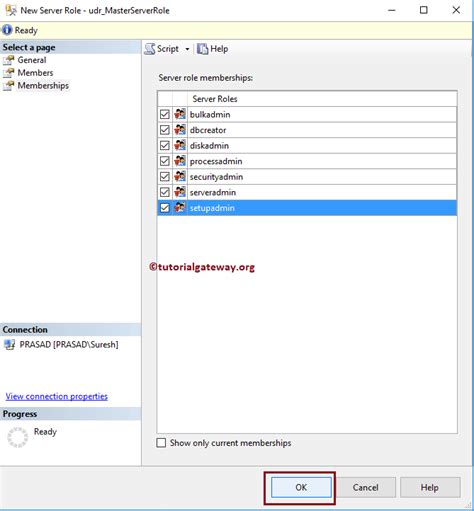Image resolution: width=474 pixels, height=511 pixels.
Task: Select the processadmin row text
Action: (x=216, y=161)
